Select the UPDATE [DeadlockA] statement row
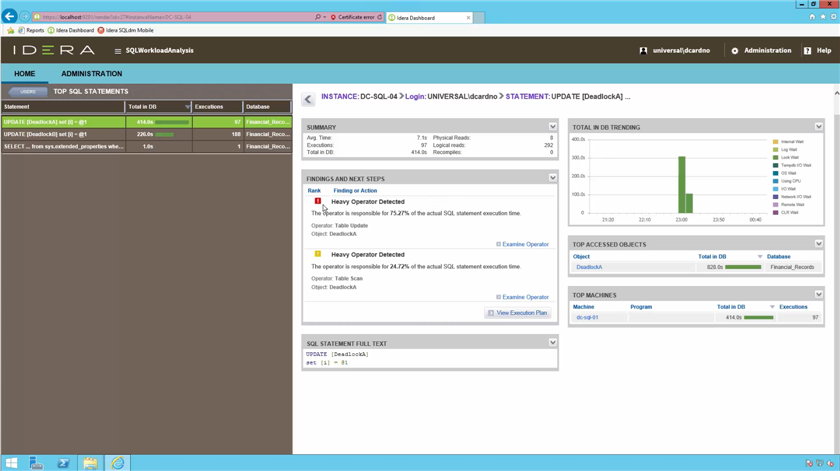Viewport: 840px width, 471px height. (x=146, y=122)
